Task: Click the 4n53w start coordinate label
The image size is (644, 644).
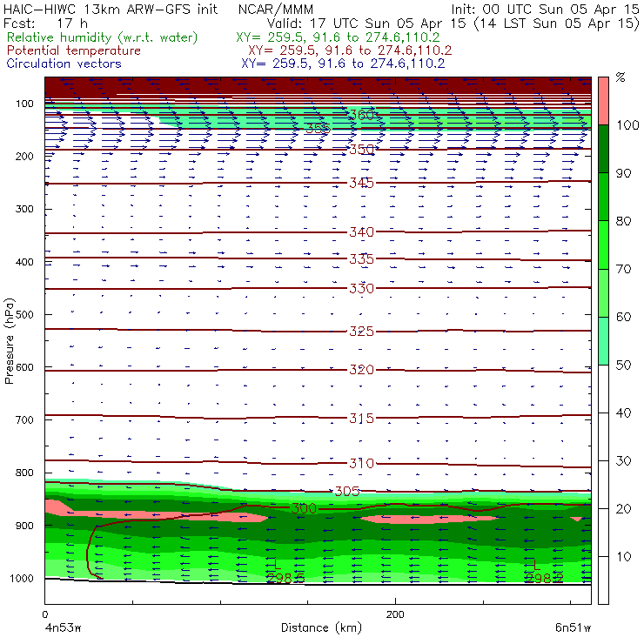Action: click(x=63, y=628)
